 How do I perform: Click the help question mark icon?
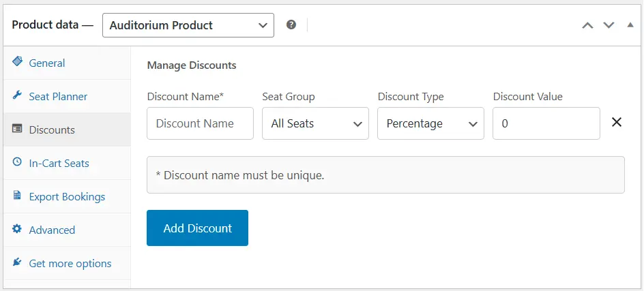tap(291, 25)
